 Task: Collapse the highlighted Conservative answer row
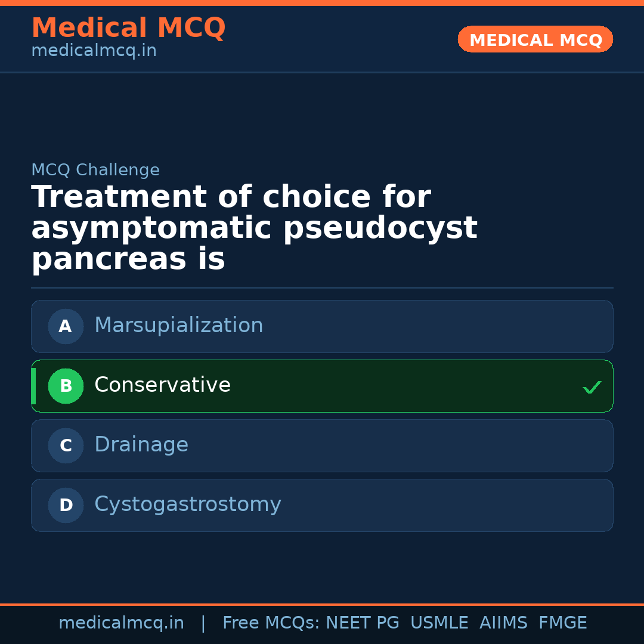322,386
